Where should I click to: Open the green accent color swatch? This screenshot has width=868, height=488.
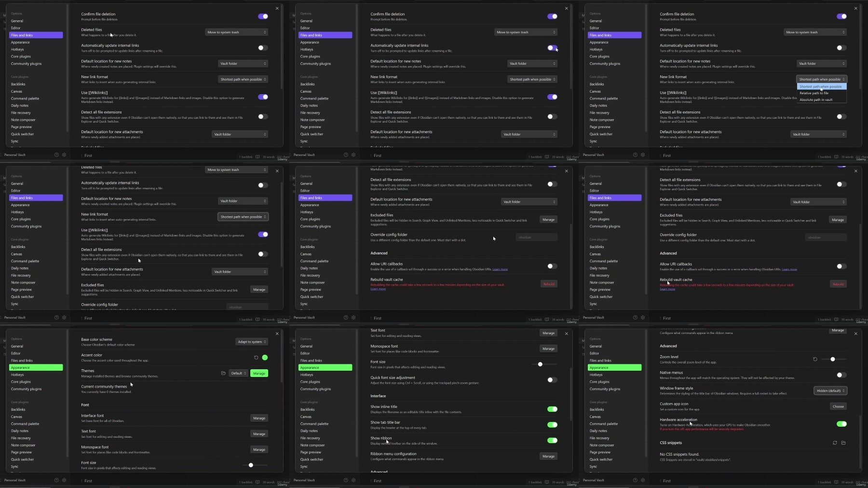[265, 358]
